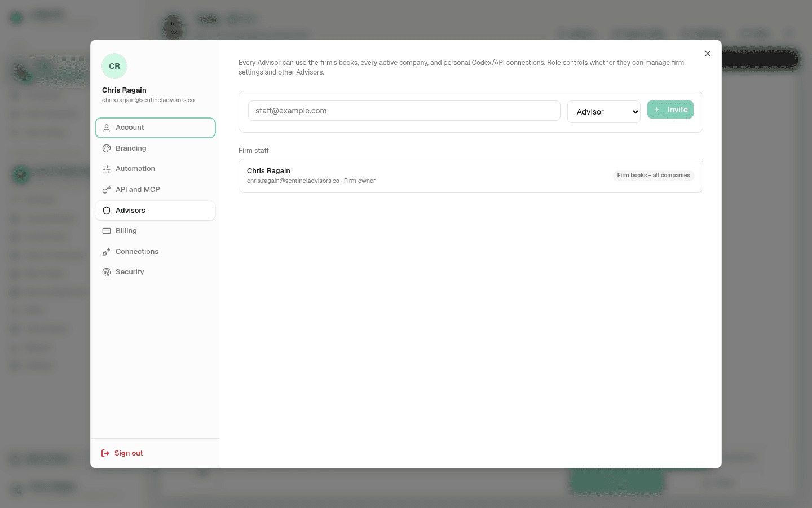
Task: Open the Automation settings section
Action: click(155, 169)
